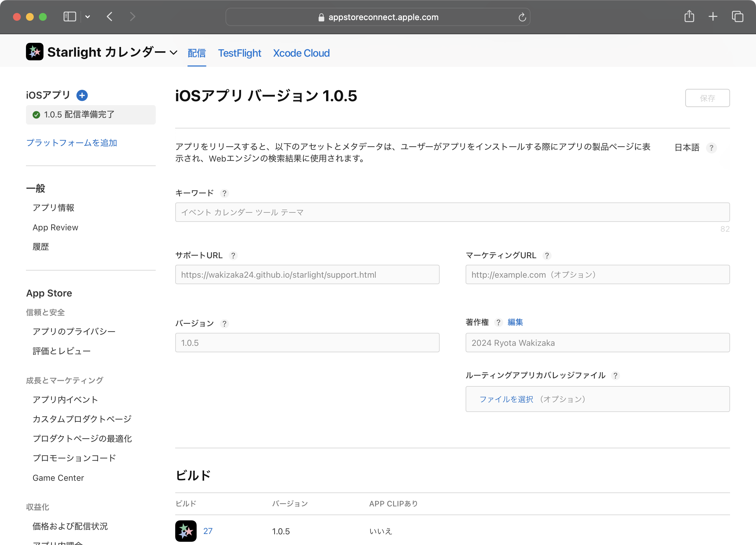
Task: Toggle the Safari sidebar icon
Action: 70,16
